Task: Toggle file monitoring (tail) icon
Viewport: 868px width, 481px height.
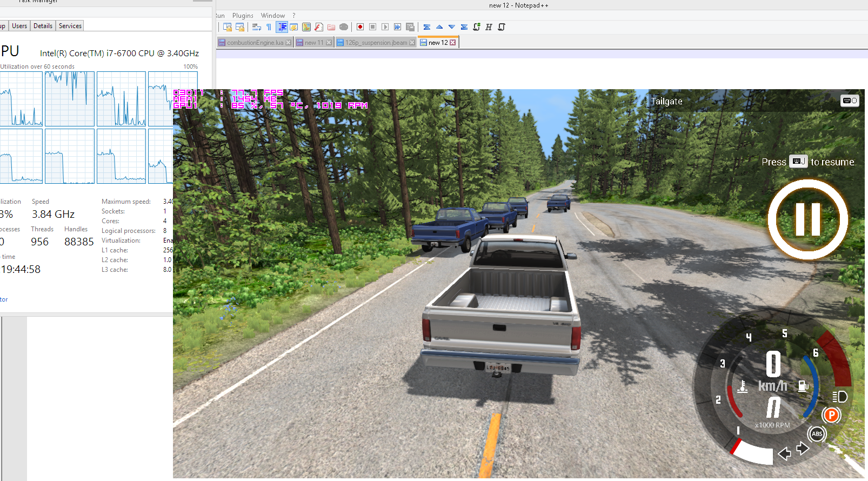Action: pyautogui.click(x=344, y=27)
